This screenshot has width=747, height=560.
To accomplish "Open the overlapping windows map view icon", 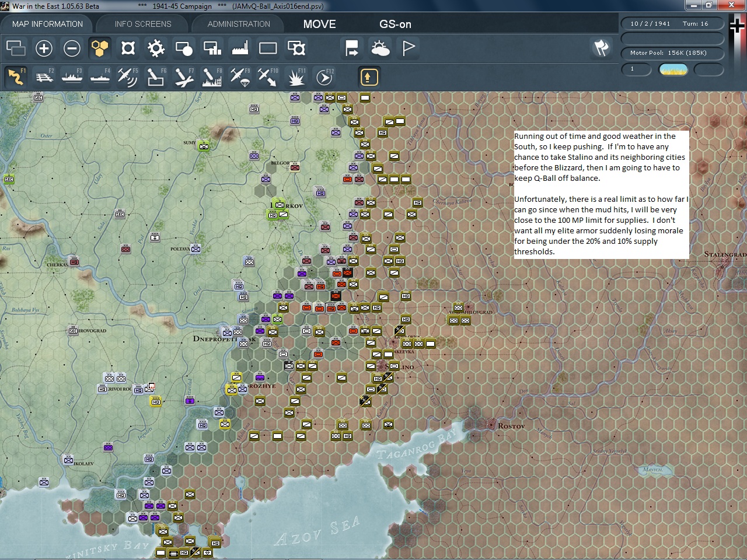I will [x=16, y=48].
